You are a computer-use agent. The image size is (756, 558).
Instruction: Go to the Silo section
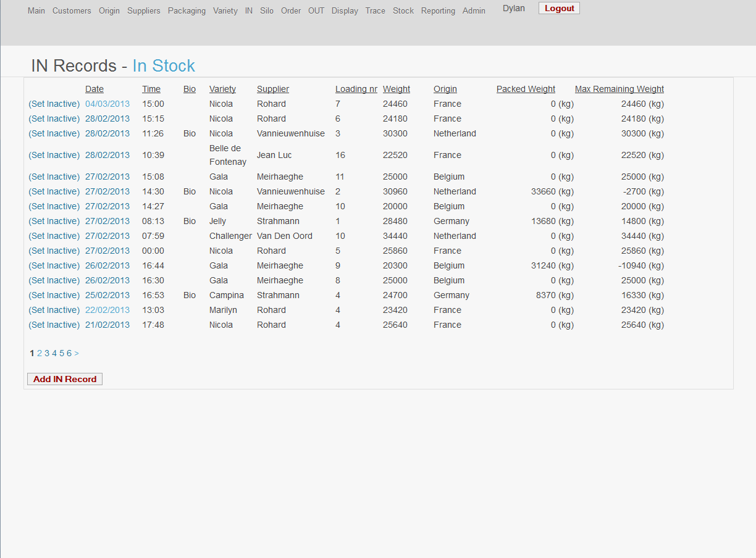[x=267, y=10]
